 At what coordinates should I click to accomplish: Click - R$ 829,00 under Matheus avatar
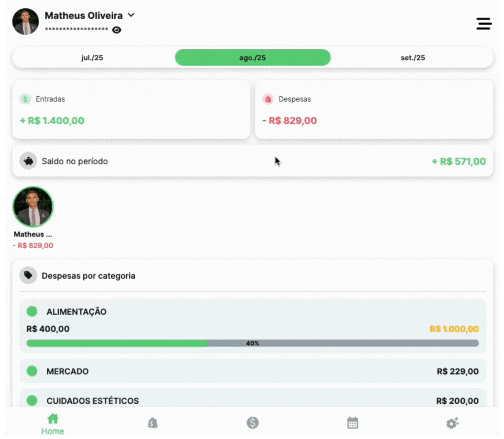coord(33,246)
